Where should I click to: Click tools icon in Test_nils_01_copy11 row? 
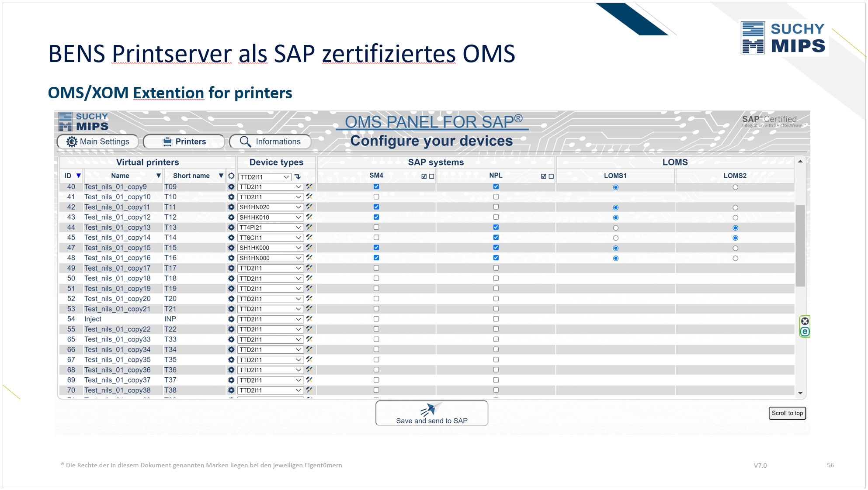[309, 207]
